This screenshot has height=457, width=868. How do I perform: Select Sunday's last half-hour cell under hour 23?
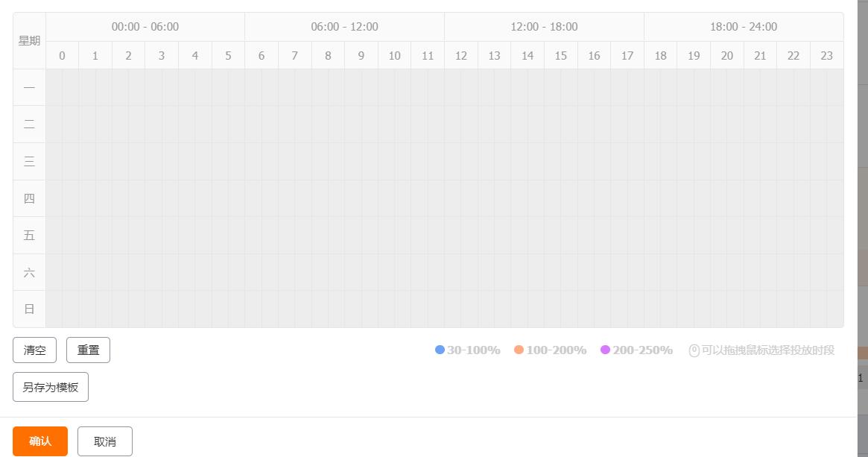(x=835, y=309)
